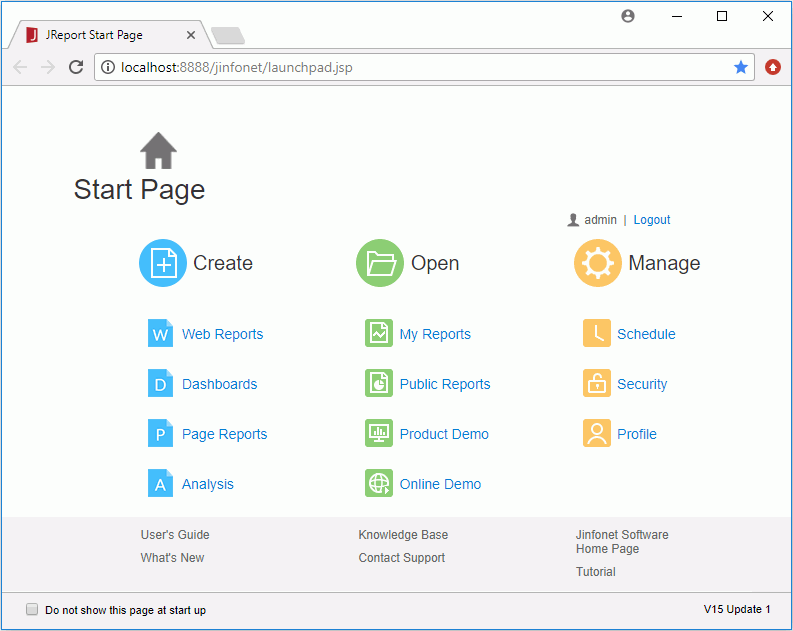Go to the My Reports link
This screenshot has width=793, height=631.
[435, 334]
